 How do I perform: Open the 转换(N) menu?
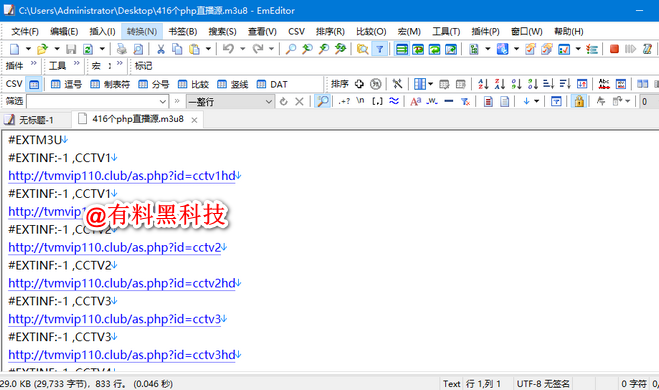point(142,32)
